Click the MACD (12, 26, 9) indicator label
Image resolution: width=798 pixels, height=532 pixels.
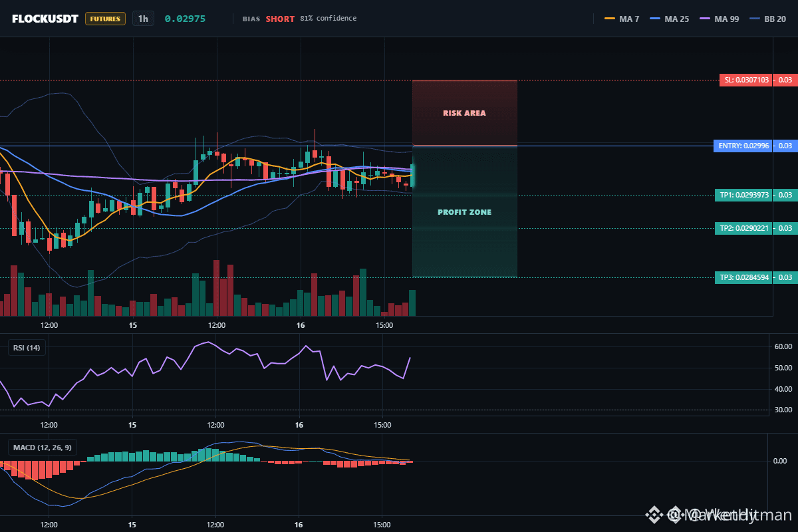[x=42, y=448]
